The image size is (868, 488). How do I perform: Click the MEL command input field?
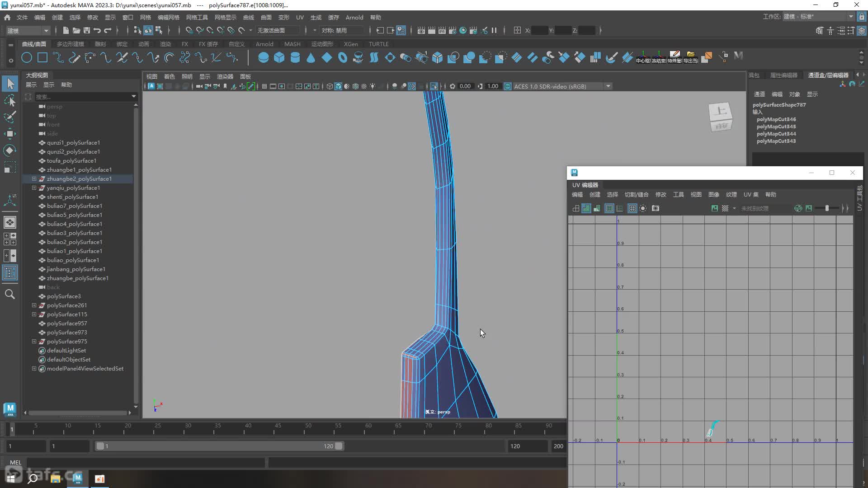146,462
